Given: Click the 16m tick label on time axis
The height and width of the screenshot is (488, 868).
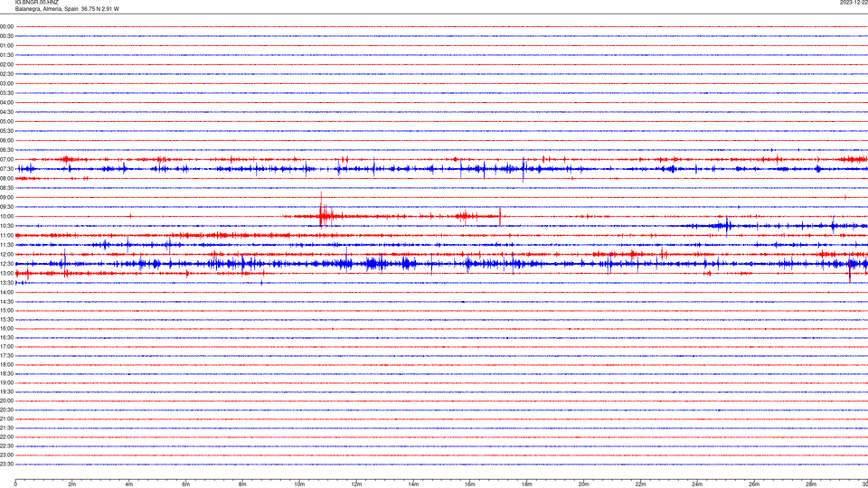Looking at the screenshot, I should pyautogui.click(x=470, y=484).
